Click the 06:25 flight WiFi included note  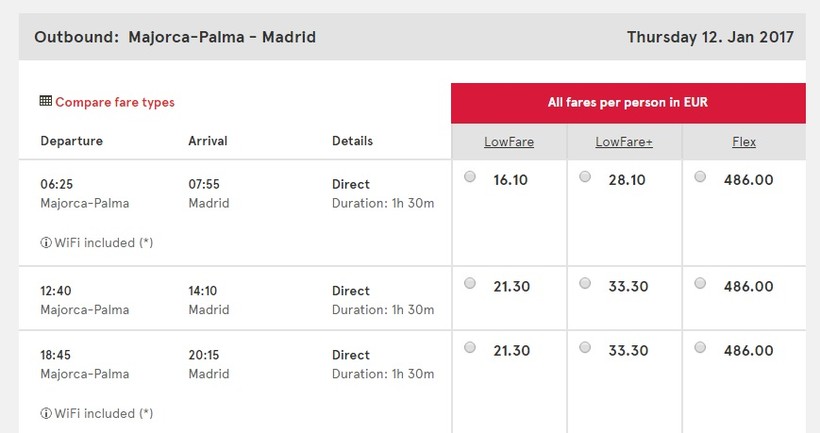102,243
